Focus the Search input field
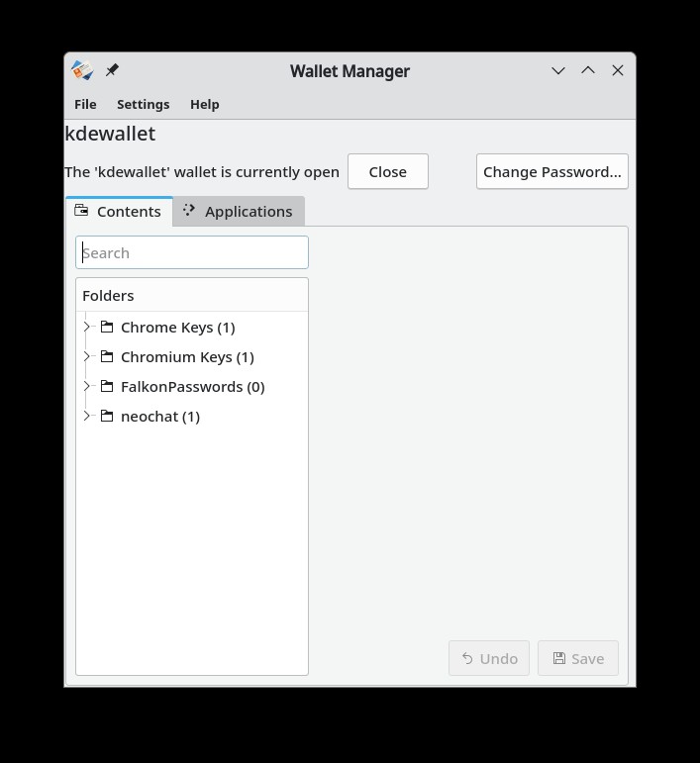 point(192,252)
